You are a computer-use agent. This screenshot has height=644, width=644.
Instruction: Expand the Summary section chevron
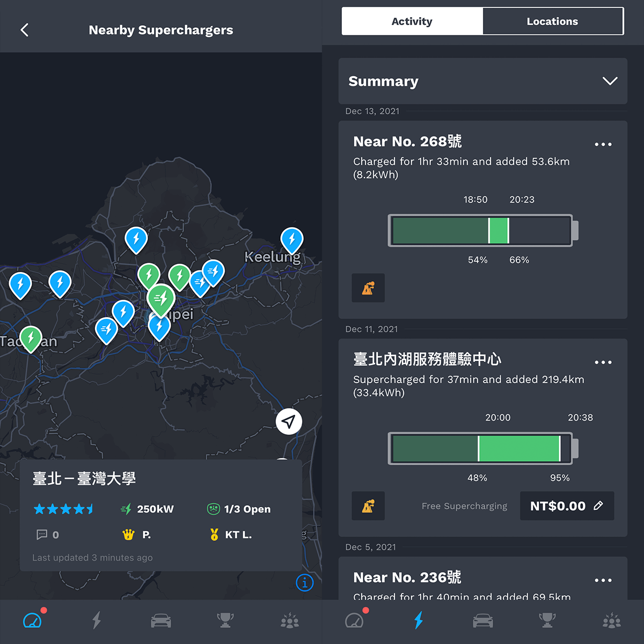click(610, 81)
